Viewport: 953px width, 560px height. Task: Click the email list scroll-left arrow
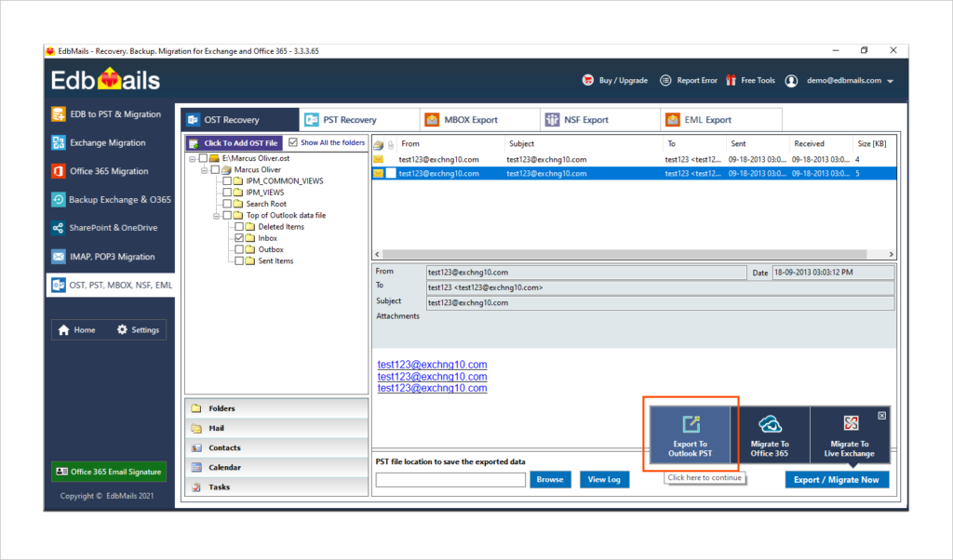click(378, 255)
